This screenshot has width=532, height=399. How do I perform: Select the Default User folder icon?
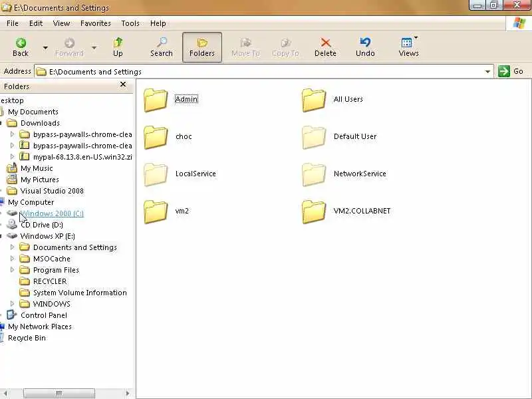(314, 138)
